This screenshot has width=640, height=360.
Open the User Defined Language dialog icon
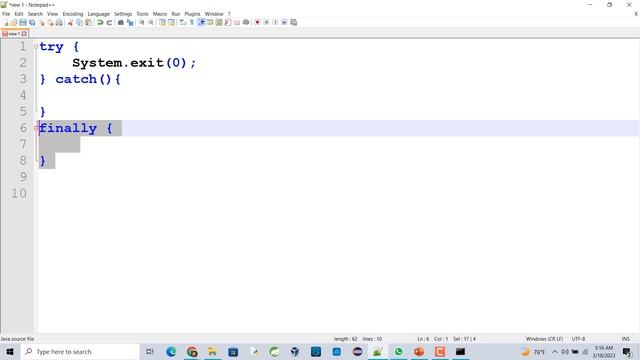tap(210, 22)
